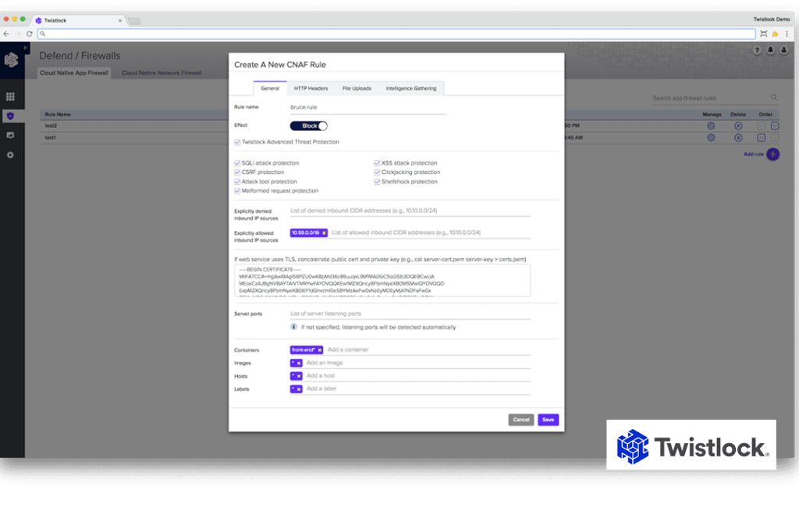The width and height of the screenshot is (799, 532).
Task: Click the info icon by listening ports note
Action: click(294, 327)
